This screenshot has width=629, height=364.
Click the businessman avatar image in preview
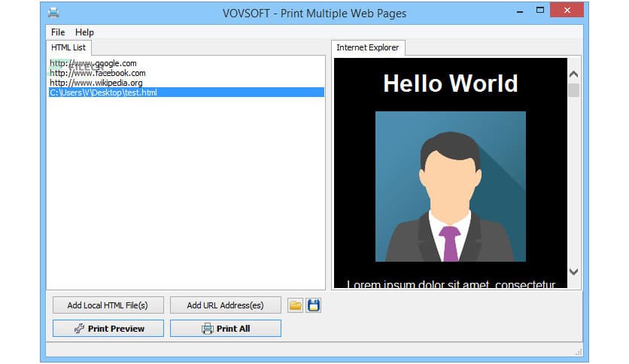[x=451, y=187]
